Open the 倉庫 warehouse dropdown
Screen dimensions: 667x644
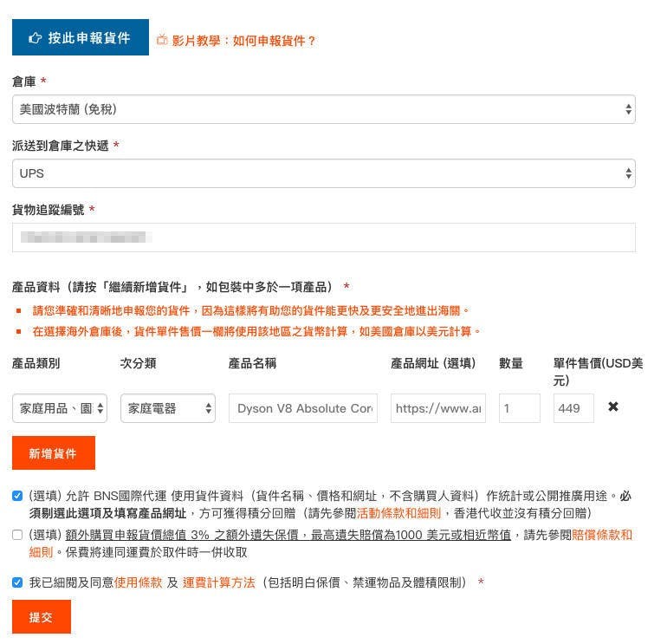coord(323,109)
